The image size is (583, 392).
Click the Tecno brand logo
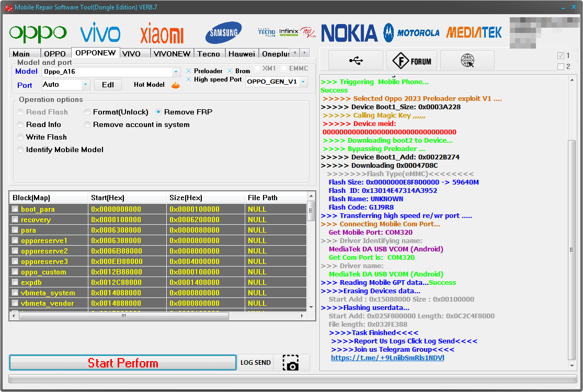267,32
